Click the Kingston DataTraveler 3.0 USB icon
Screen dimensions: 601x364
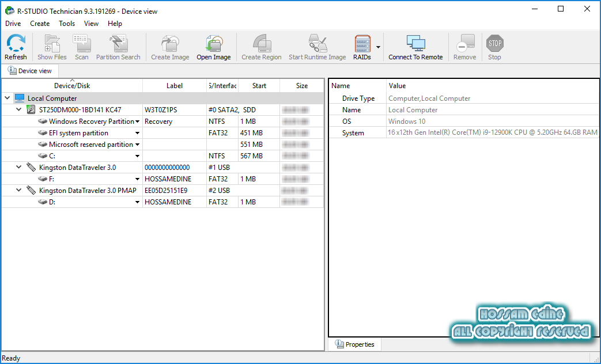[31, 168]
